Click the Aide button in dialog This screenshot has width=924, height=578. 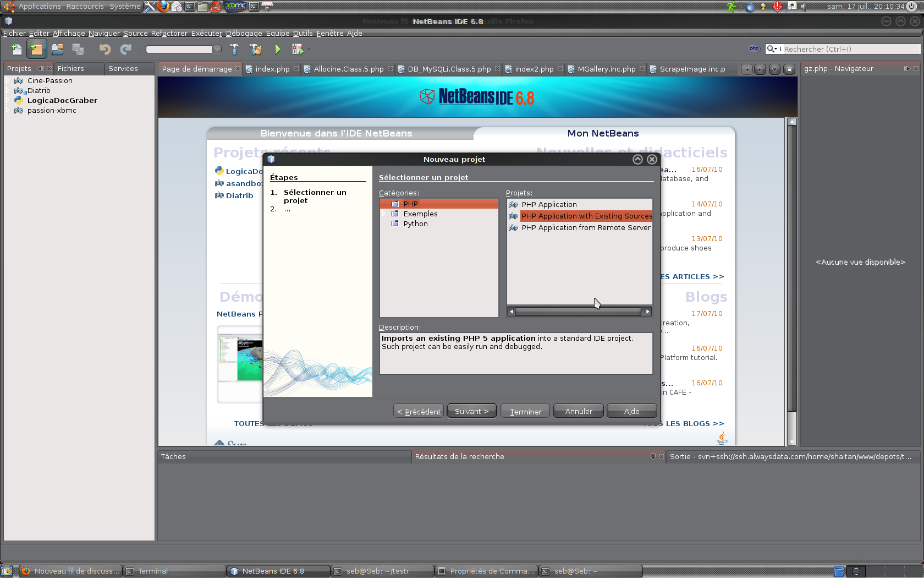point(632,411)
